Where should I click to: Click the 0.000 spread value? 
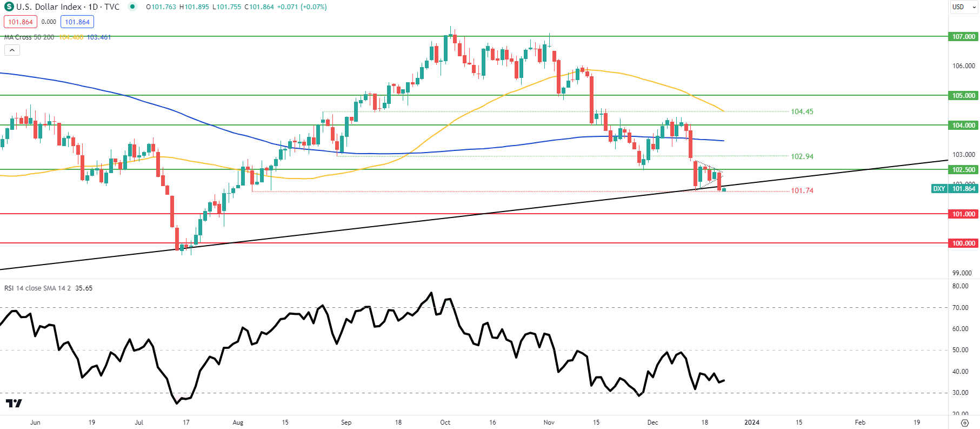coord(49,22)
